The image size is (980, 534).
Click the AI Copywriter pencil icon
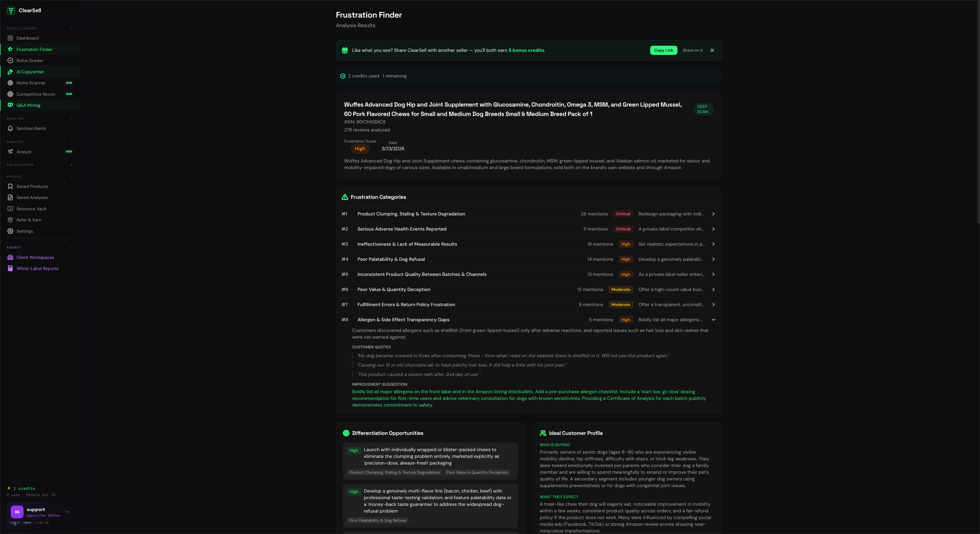(10, 72)
